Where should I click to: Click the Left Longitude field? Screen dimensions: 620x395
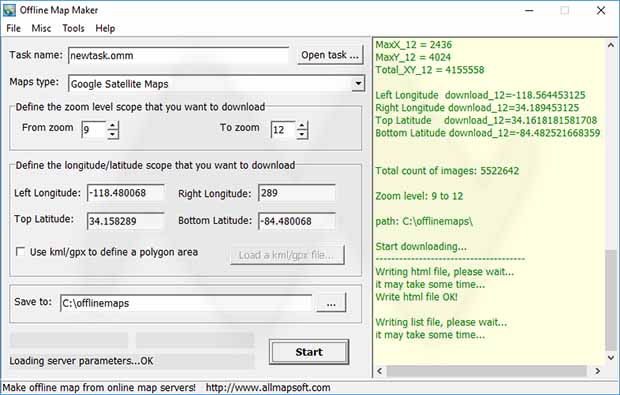click(125, 193)
